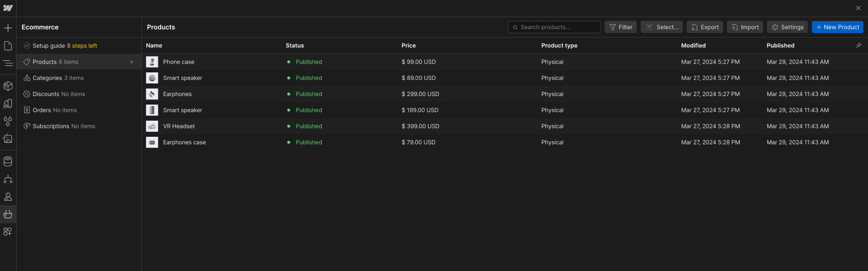Open the CMS database icon
Screen dimensions: 868x271
(8, 161)
